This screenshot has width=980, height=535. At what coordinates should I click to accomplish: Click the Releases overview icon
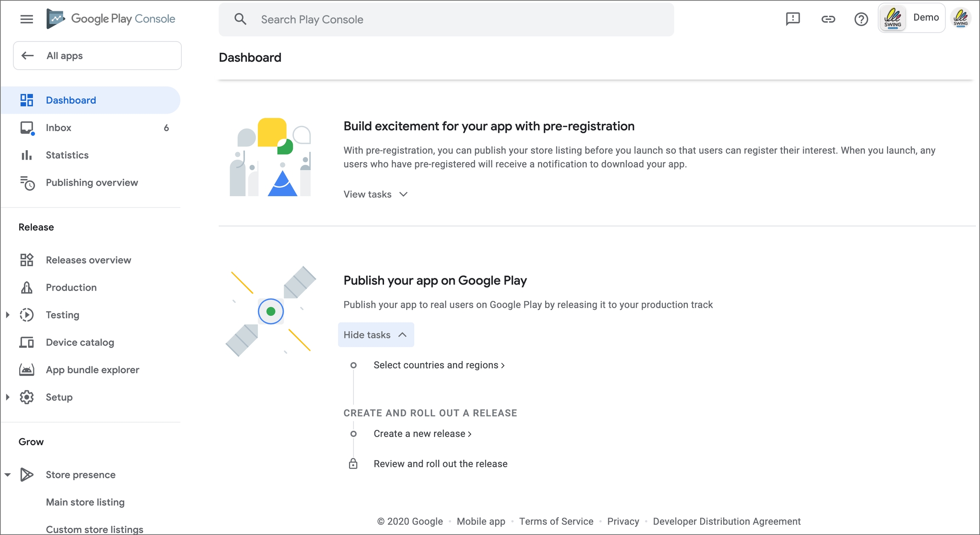point(26,260)
